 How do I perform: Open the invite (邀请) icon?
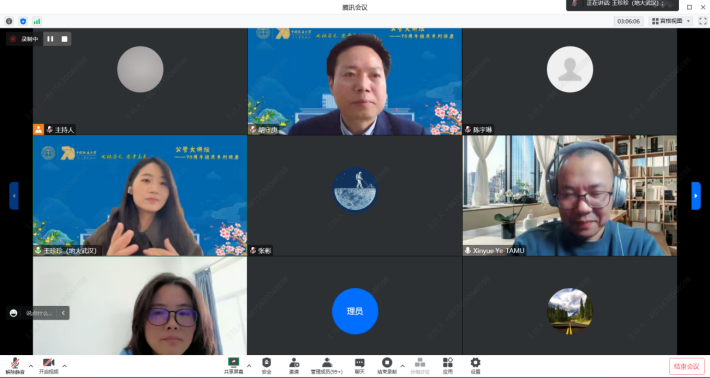294,366
